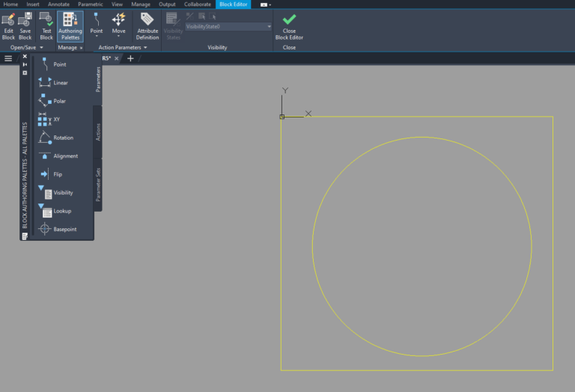Open the VisibilityState0 dropdown

[x=269, y=26]
